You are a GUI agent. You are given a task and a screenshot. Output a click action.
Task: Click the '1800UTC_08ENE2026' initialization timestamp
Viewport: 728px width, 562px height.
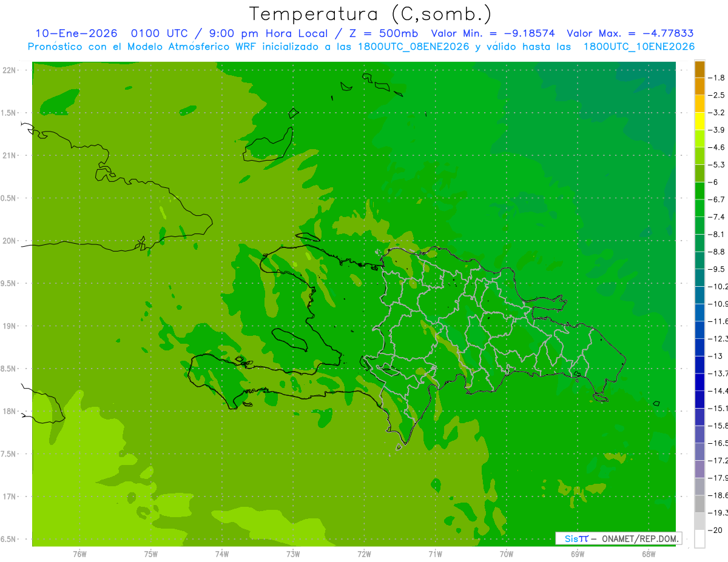tap(413, 47)
